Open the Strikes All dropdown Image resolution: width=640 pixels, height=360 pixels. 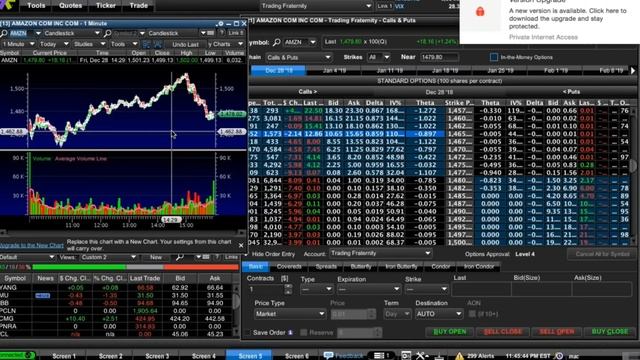coord(378,57)
